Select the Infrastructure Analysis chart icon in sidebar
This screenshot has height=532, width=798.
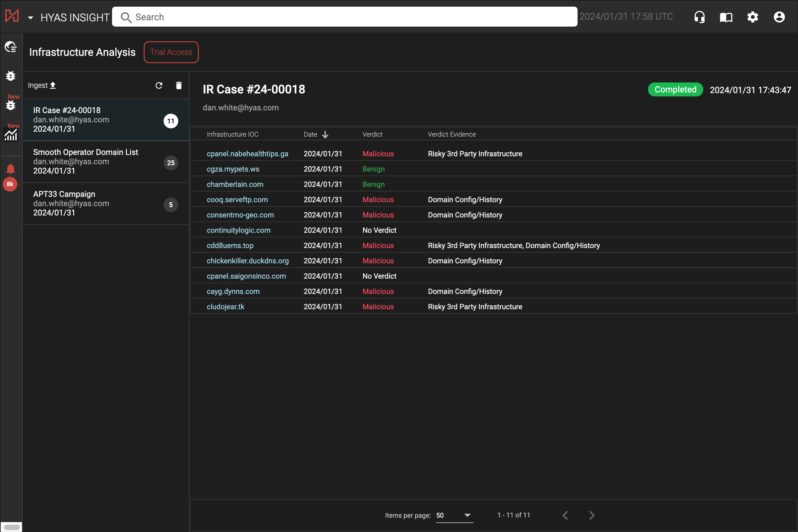11,135
